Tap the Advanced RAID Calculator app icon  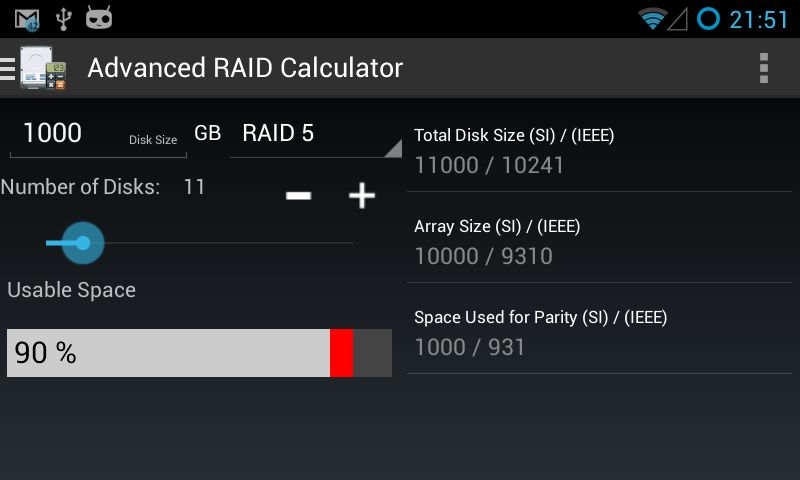click(x=43, y=68)
